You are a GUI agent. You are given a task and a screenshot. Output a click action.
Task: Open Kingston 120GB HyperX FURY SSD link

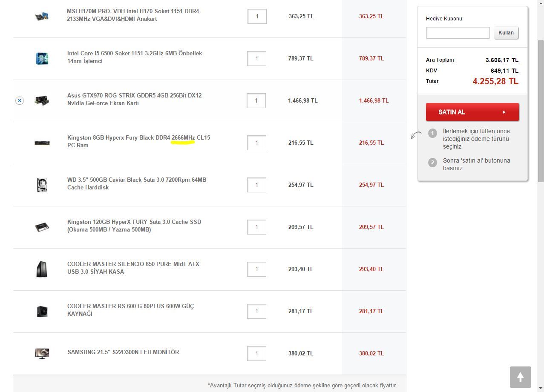[134, 226]
